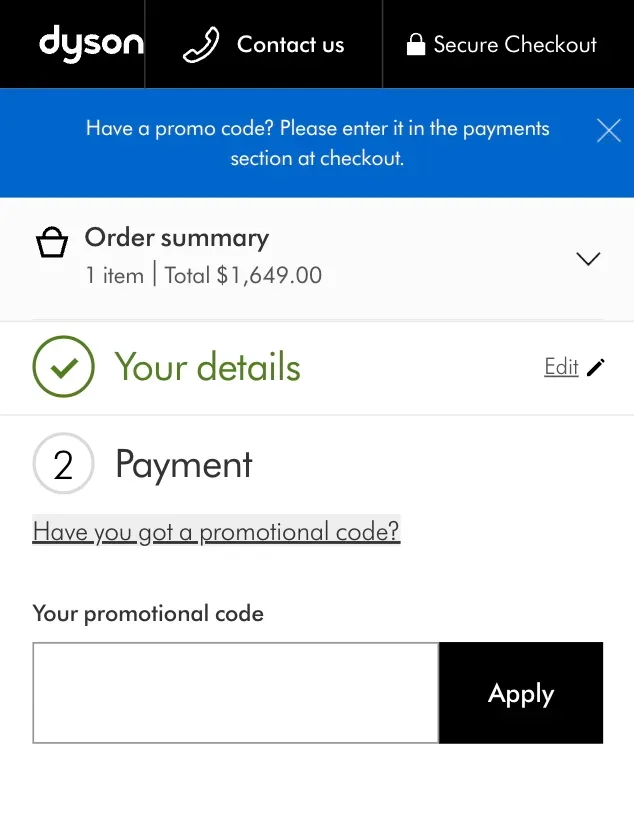Click the Edit link for Your details

561,367
